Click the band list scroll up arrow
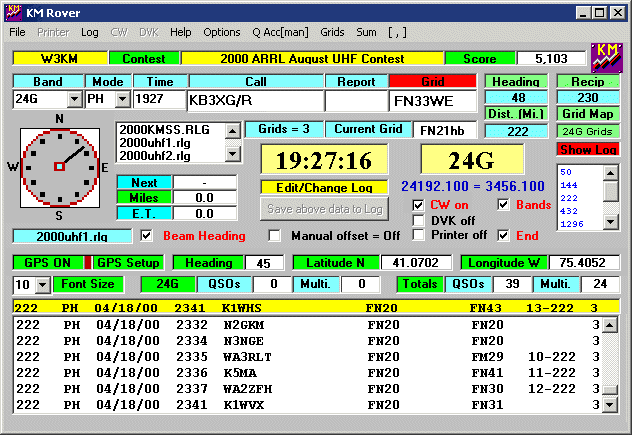Image resolution: width=632 pixels, height=435 pixels. [611, 173]
